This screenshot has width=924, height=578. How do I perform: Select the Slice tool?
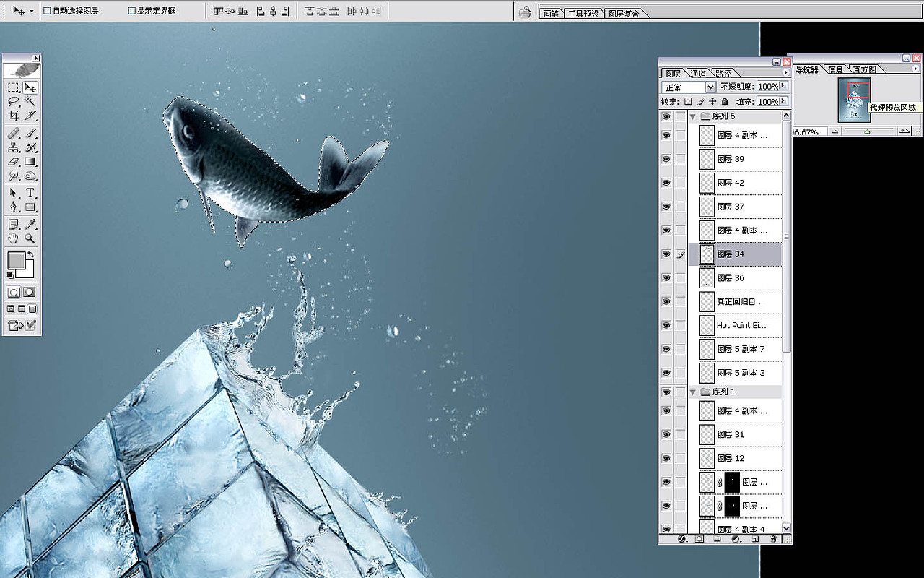pyautogui.click(x=30, y=115)
